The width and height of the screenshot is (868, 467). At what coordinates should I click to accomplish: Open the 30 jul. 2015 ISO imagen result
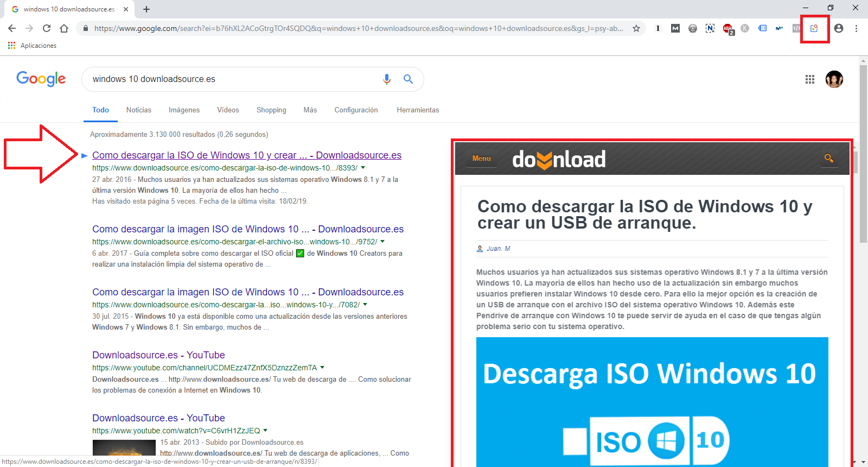click(248, 292)
